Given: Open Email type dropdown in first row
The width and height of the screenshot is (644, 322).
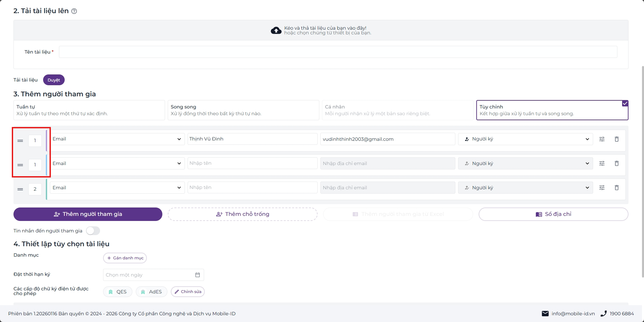Looking at the screenshot, I should pyautogui.click(x=117, y=139).
